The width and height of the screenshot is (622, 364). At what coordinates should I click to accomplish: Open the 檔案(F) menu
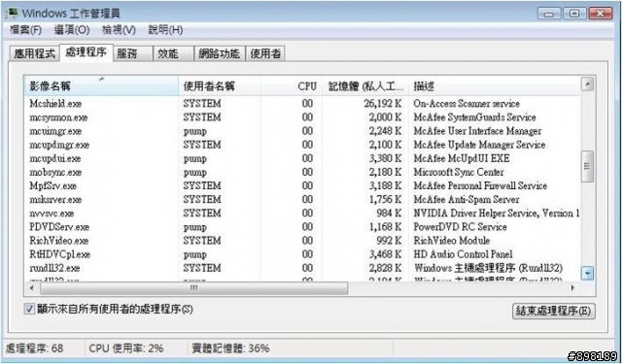tap(26, 30)
